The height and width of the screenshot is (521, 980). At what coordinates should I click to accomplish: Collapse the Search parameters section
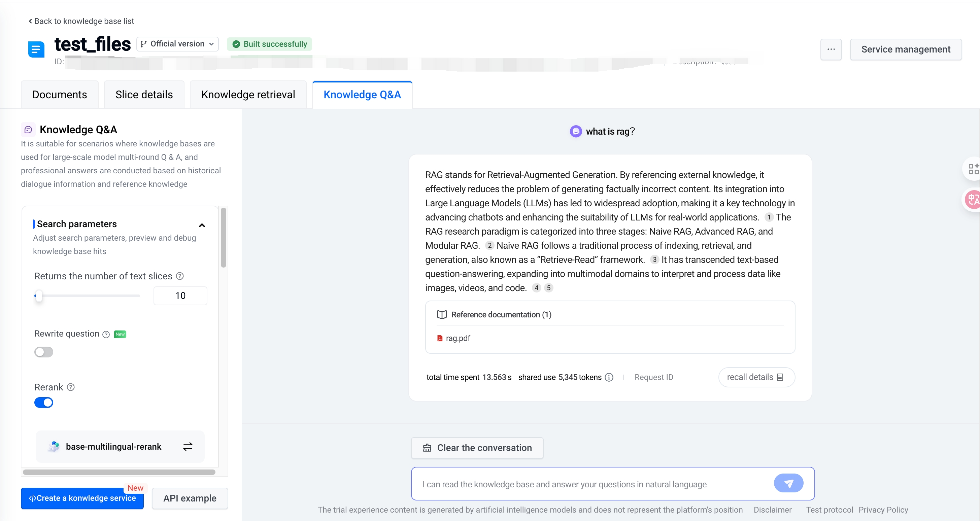coord(202,225)
